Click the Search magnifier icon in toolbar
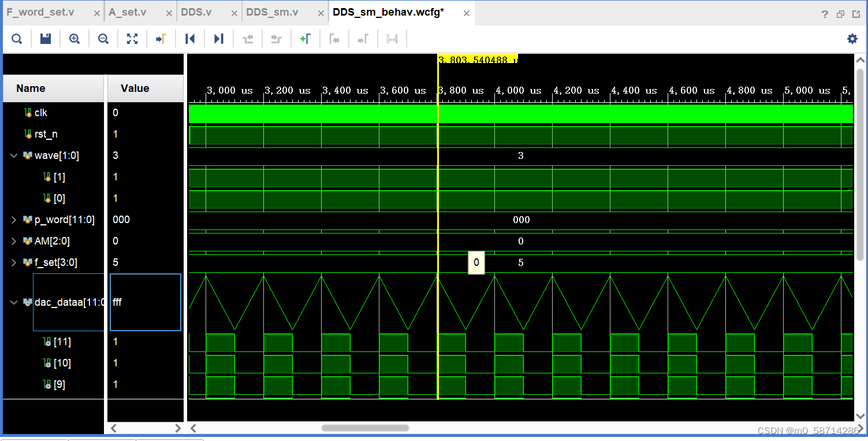The image size is (868, 441). pyautogui.click(x=17, y=39)
